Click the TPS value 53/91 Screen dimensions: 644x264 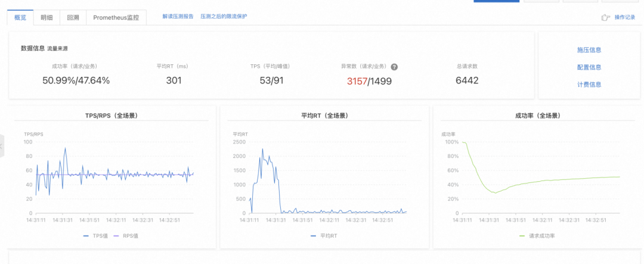coord(272,80)
